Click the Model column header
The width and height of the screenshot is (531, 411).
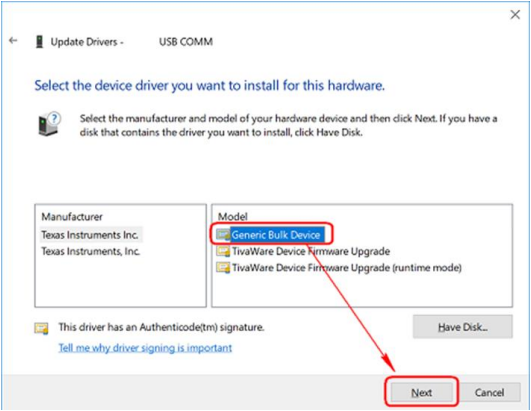coord(232,216)
